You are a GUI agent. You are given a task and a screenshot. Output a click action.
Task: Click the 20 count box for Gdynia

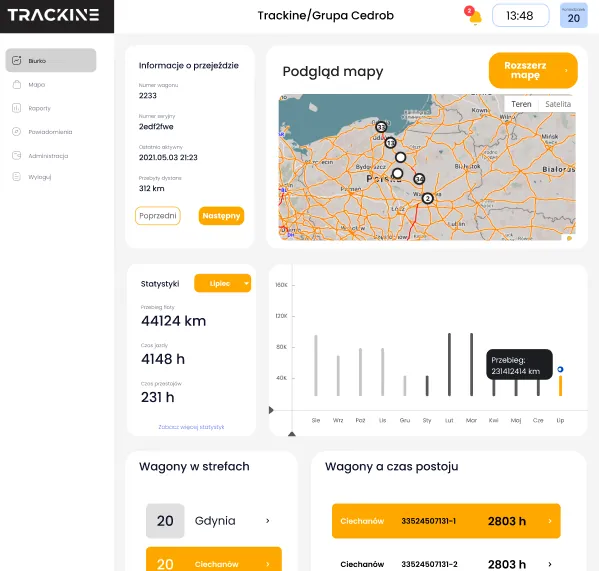[x=165, y=521]
